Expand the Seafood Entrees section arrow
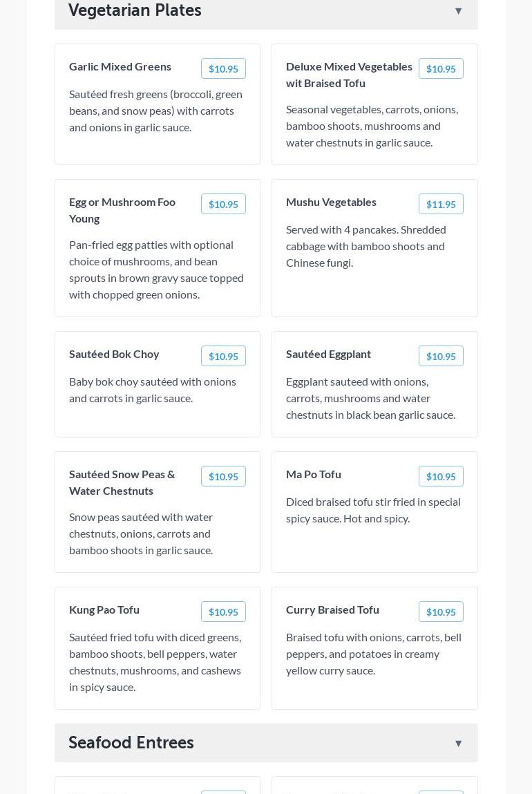This screenshot has height=794, width=532. click(x=458, y=744)
